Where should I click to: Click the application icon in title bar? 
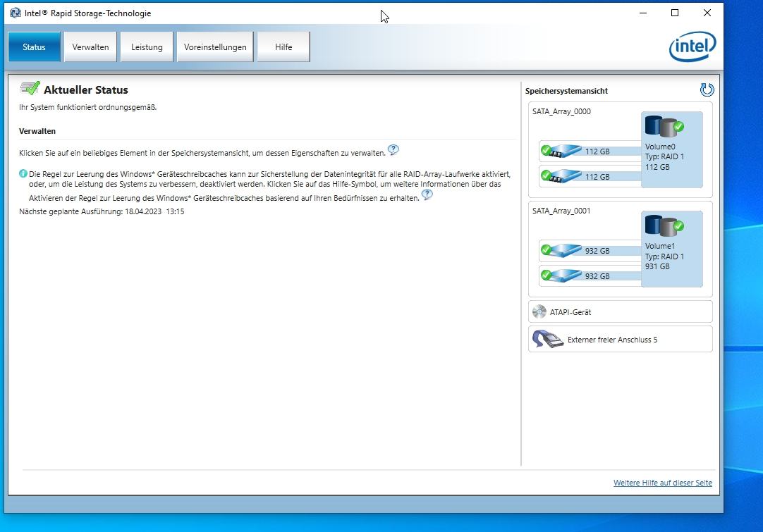pyautogui.click(x=16, y=13)
